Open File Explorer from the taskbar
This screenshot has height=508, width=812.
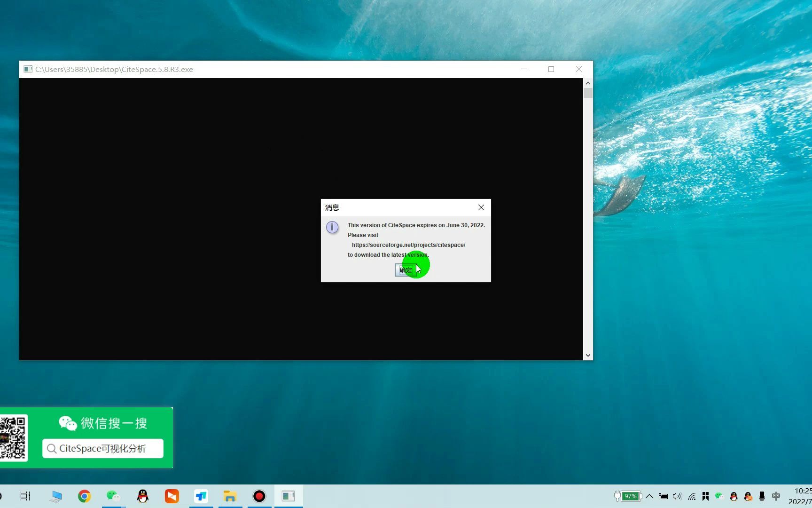coord(230,496)
